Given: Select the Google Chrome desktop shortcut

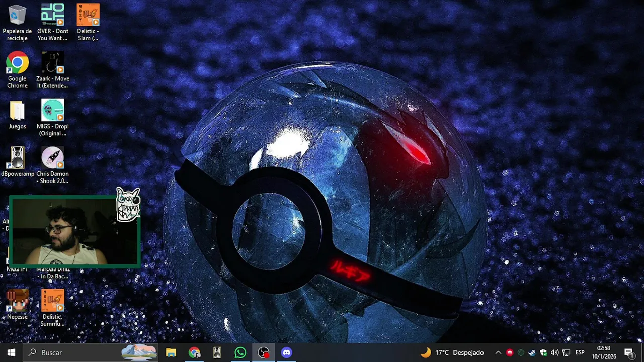Looking at the screenshot, I should tap(17, 70).
